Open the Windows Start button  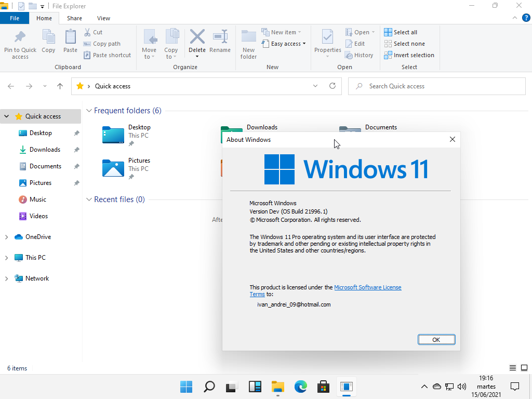pyautogui.click(x=187, y=387)
